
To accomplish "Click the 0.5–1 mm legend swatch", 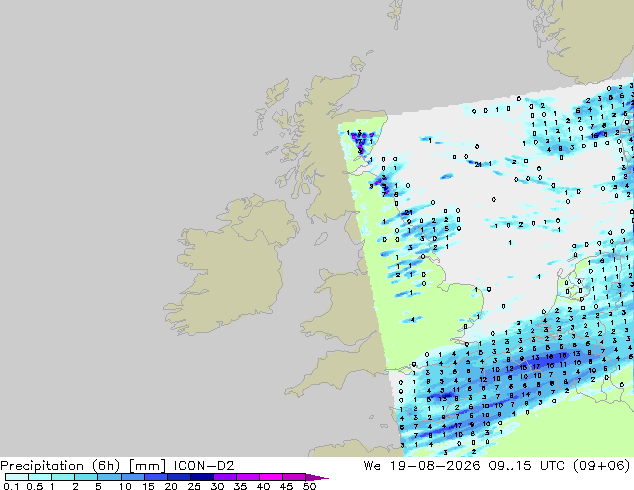I will (x=40, y=477).
